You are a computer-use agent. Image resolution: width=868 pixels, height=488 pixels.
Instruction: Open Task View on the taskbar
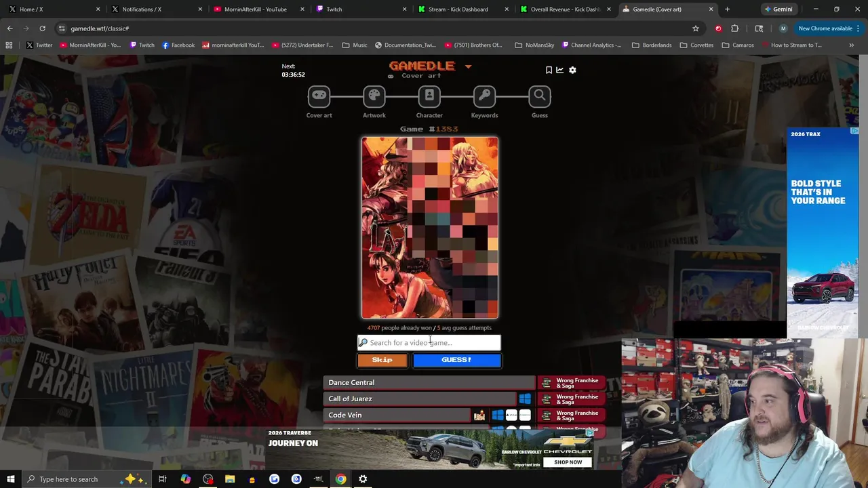point(163,479)
